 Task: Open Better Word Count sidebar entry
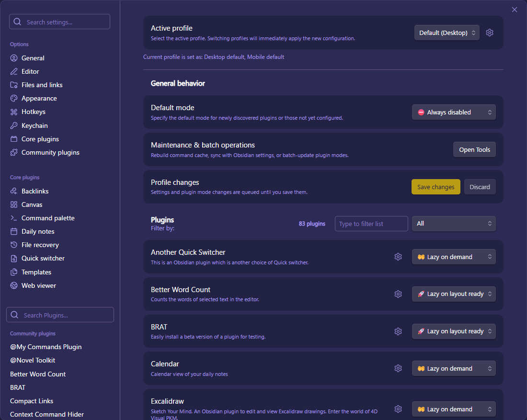point(38,374)
